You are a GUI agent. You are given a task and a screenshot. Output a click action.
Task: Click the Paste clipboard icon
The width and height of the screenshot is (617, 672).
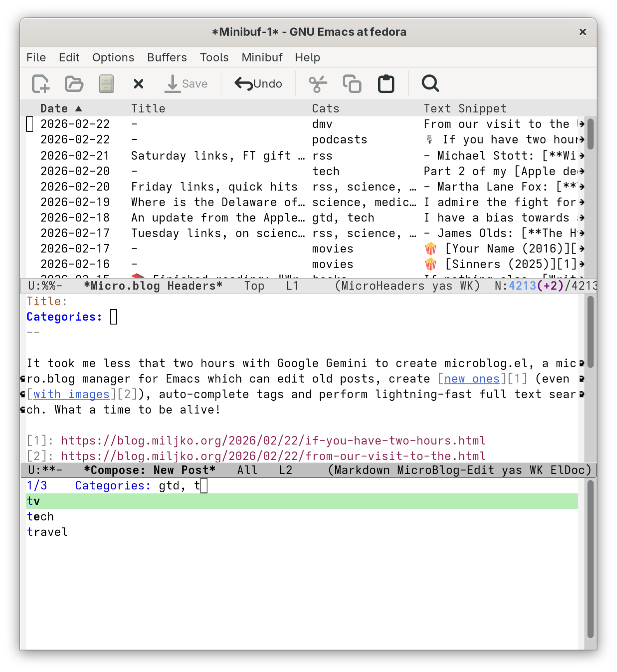[386, 84]
